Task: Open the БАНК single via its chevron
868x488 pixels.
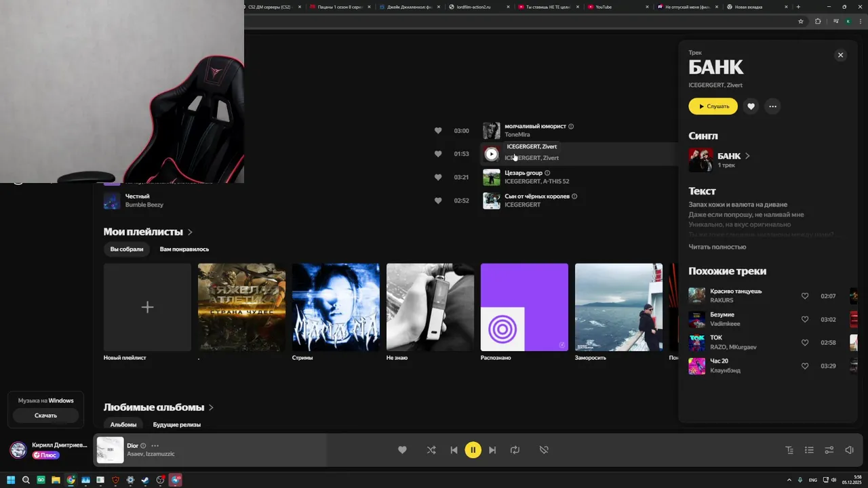Action: click(x=747, y=156)
